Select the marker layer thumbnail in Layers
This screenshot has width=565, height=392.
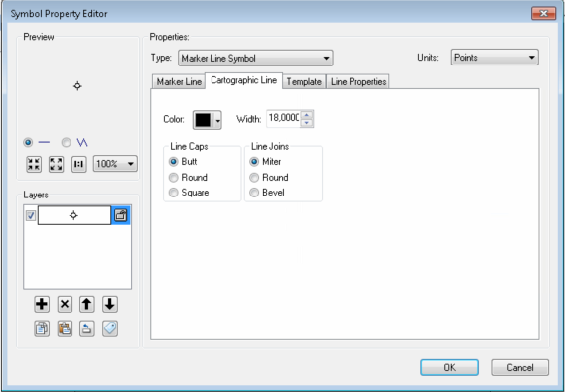(74, 215)
